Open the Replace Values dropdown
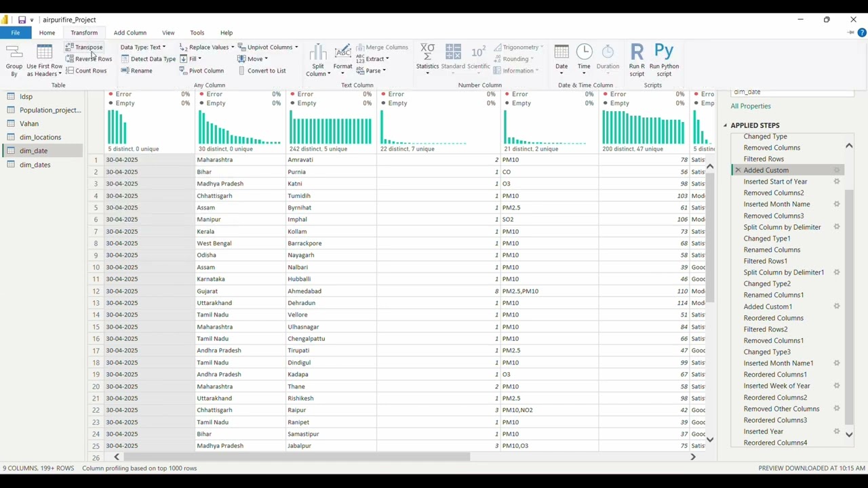Viewport: 868px width, 488px height. (206, 47)
